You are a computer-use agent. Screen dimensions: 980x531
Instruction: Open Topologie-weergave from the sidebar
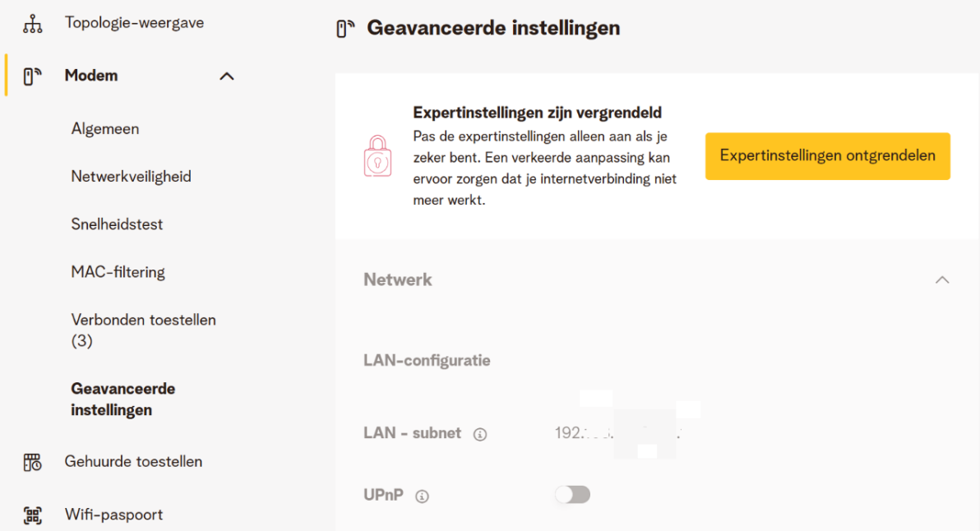click(134, 23)
